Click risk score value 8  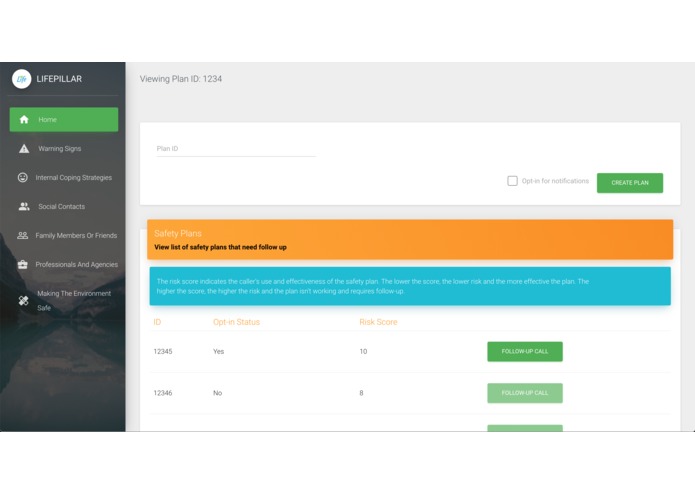[x=361, y=393]
